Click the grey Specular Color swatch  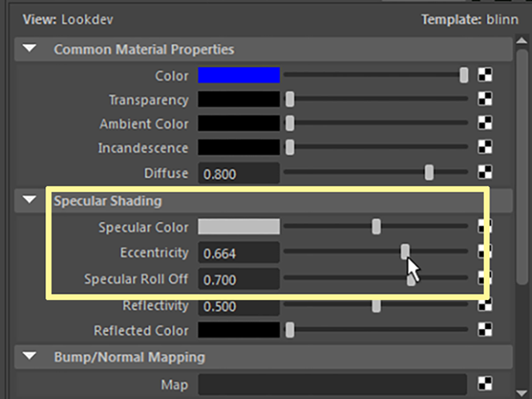[239, 226]
